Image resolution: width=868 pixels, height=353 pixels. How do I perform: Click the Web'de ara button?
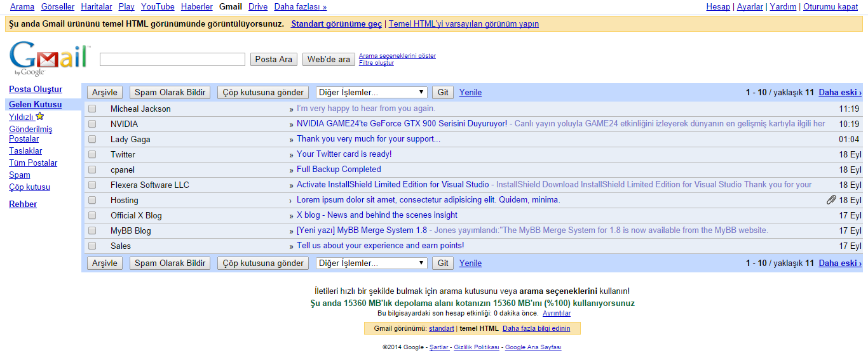point(329,59)
